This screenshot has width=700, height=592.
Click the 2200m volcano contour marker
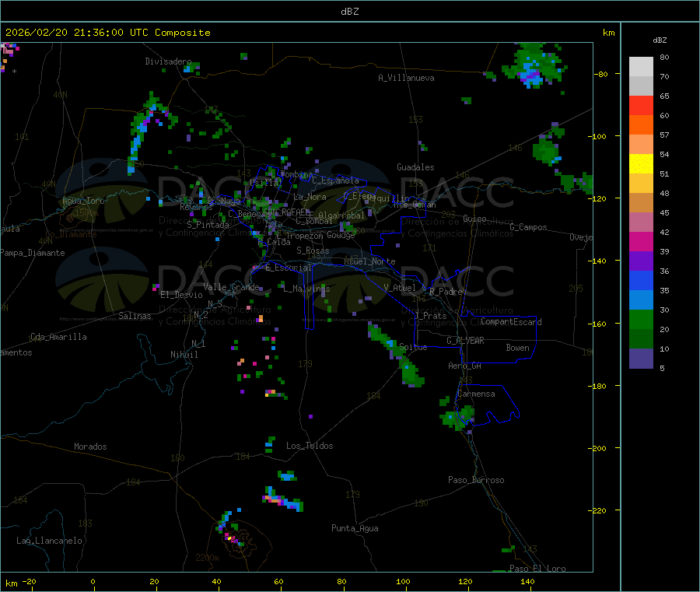pyautogui.click(x=207, y=558)
